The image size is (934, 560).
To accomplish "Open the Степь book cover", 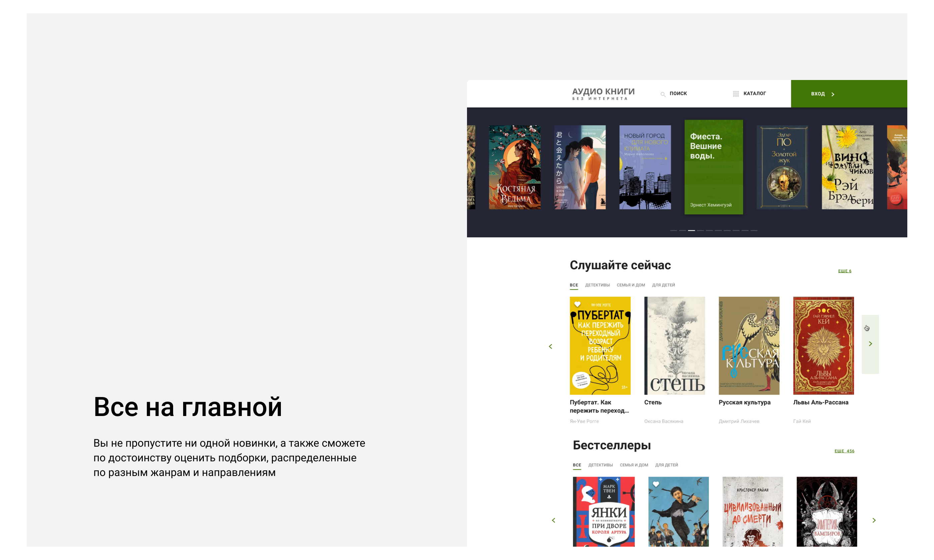I will (x=674, y=346).
